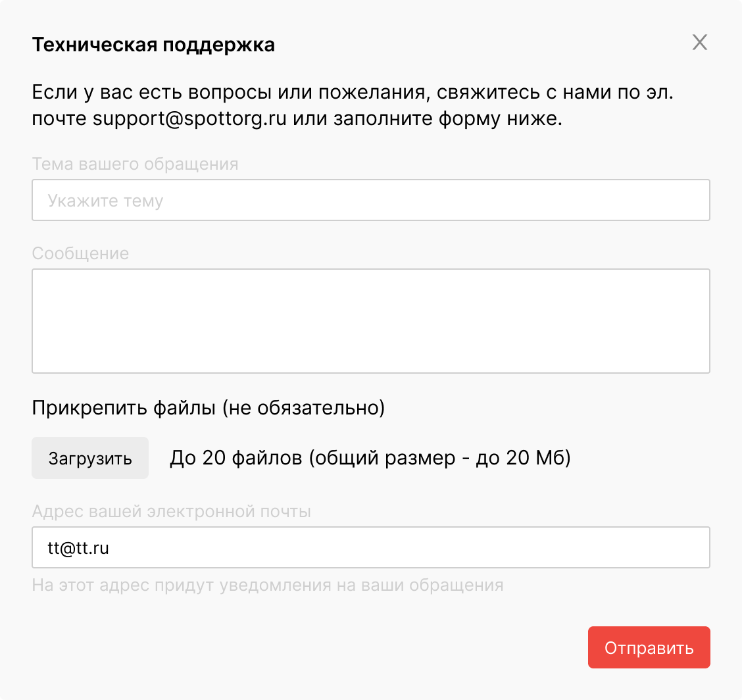
Task: Click the Тема вашего обращения label
Action: (135, 164)
